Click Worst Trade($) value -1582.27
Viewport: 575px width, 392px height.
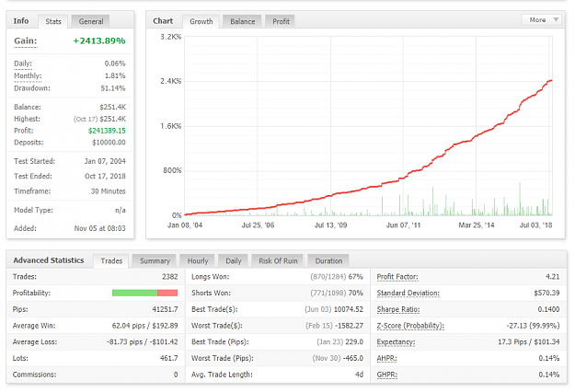[349, 326]
